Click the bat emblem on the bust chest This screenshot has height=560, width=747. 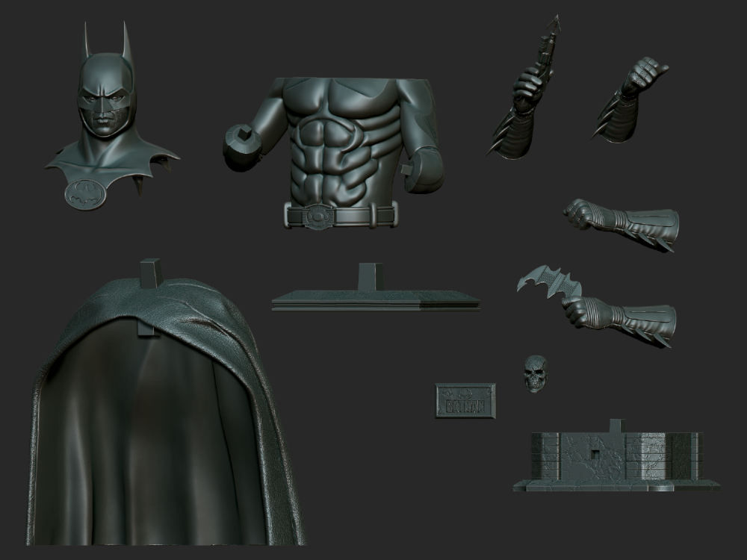[x=86, y=194]
